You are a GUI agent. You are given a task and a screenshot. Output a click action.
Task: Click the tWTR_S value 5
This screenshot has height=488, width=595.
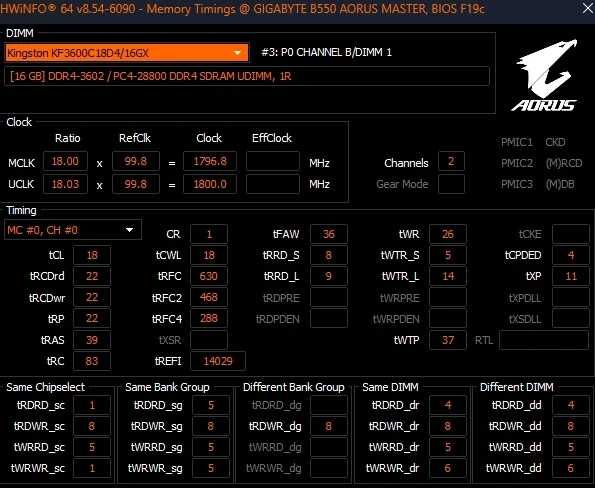pos(448,255)
